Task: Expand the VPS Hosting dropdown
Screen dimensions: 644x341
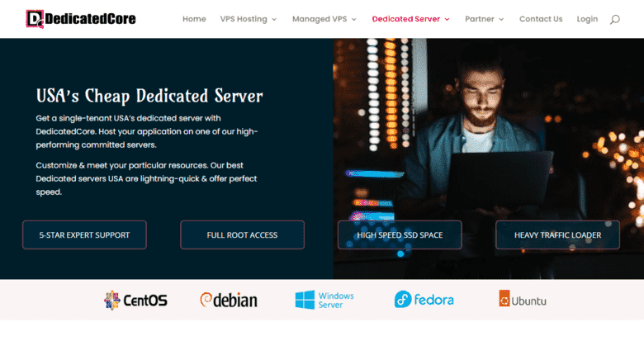Action: coord(249,19)
